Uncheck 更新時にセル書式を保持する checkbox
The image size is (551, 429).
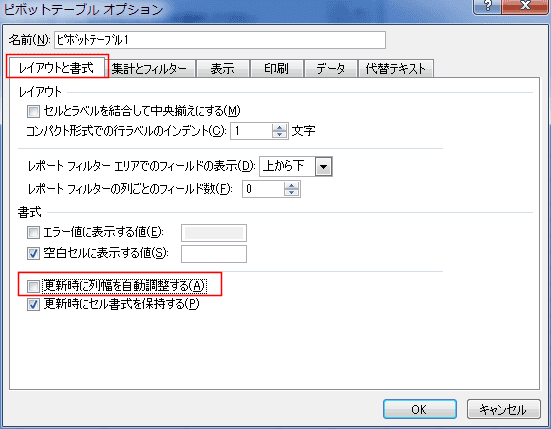pyautogui.click(x=33, y=304)
